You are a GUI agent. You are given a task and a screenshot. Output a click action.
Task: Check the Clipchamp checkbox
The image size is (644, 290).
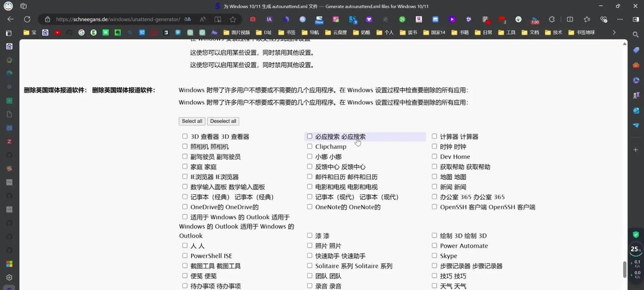[310, 146]
